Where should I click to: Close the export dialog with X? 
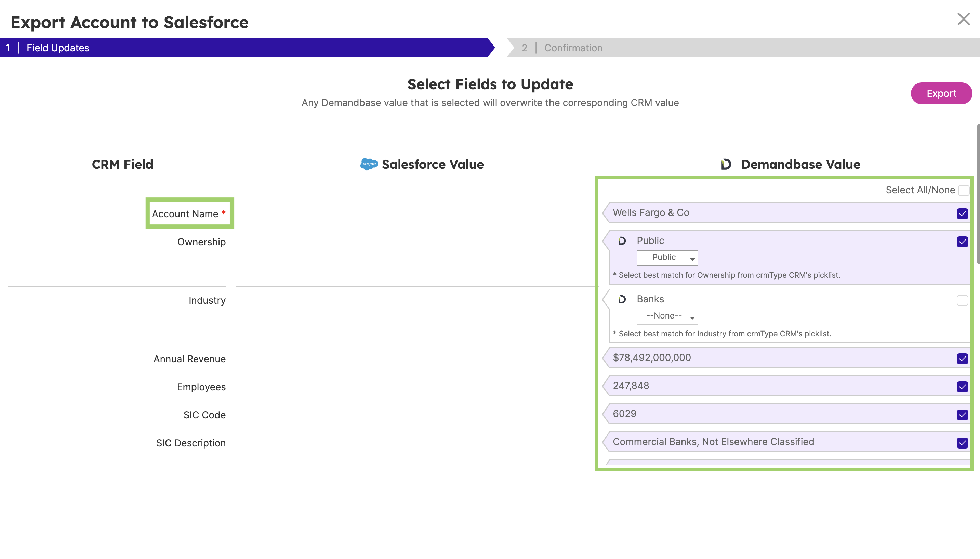pyautogui.click(x=963, y=19)
